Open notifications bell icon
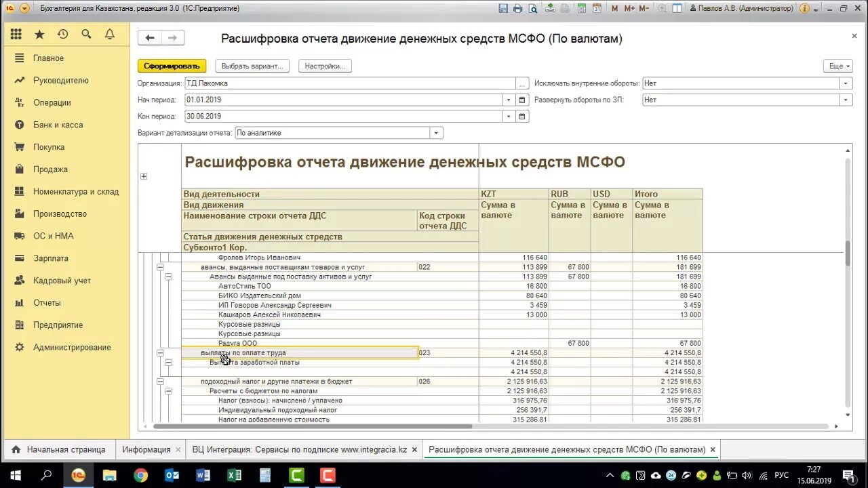The width and height of the screenshot is (868, 488). click(x=109, y=35)
